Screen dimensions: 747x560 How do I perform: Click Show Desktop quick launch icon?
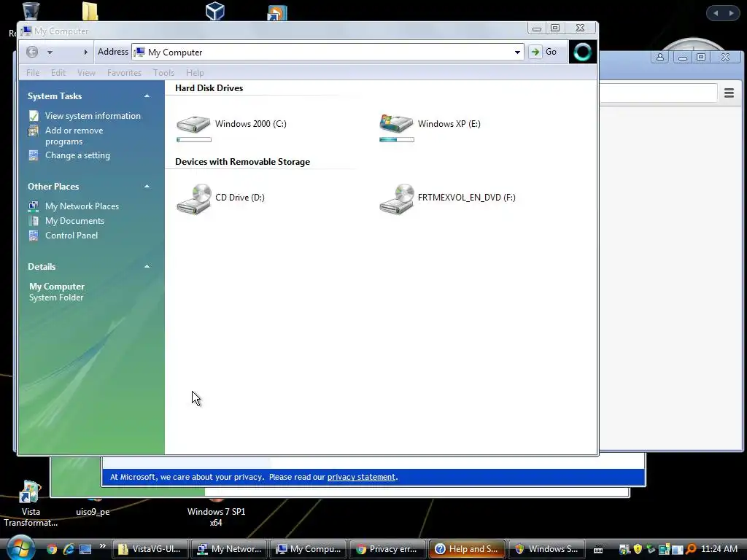85,549
